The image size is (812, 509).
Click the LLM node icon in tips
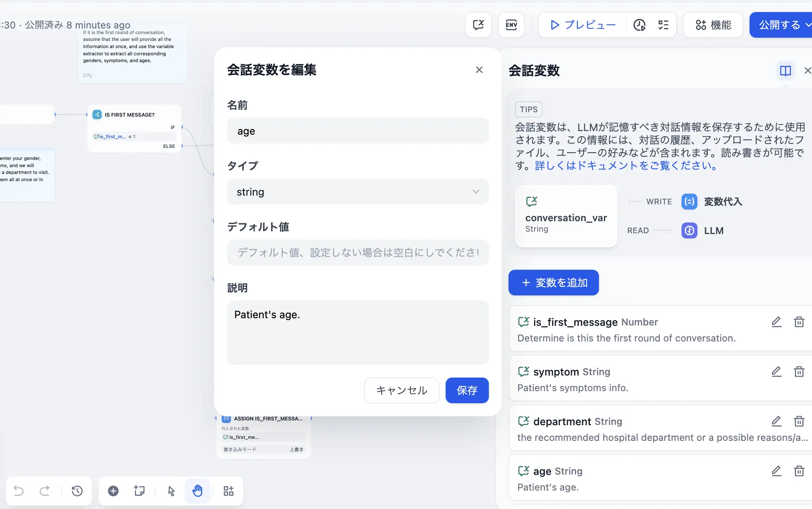(689, 230)
